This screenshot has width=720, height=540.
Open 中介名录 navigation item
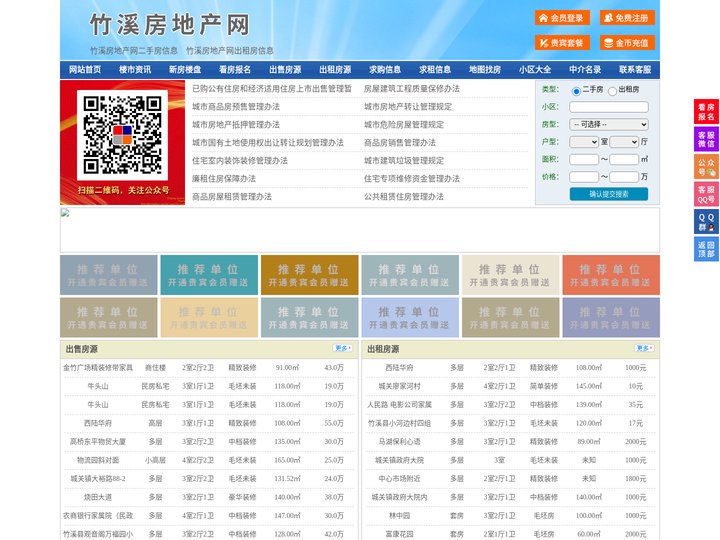point(585,70)
